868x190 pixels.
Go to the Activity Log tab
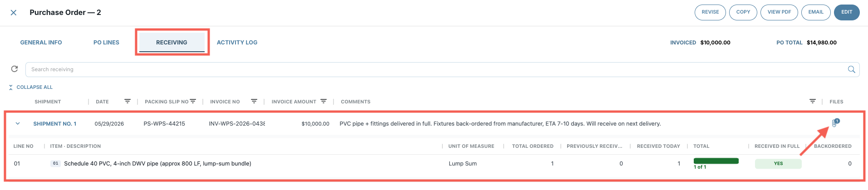(237, 43)
